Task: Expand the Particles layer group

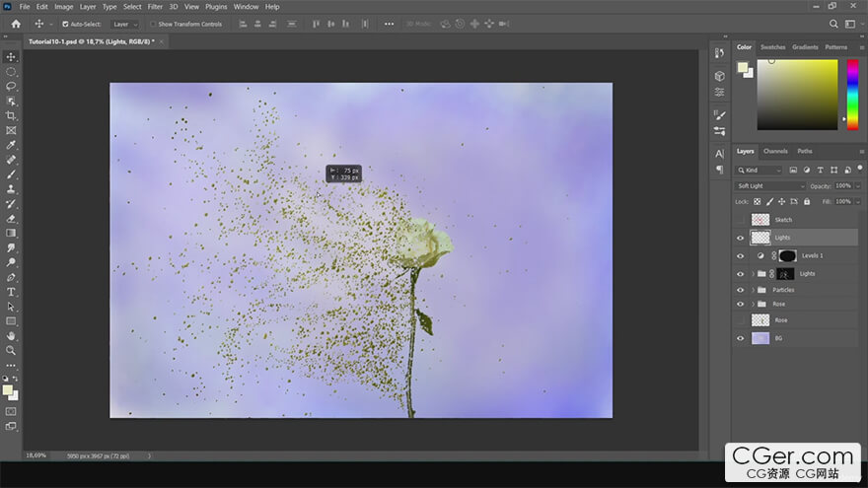Action: [x=753, y=290]
